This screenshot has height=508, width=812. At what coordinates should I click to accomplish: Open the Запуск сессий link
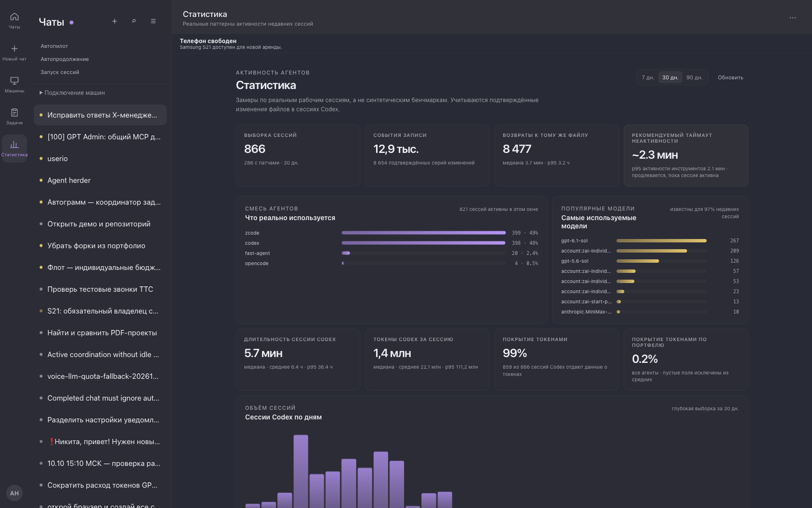pos(60,73)
